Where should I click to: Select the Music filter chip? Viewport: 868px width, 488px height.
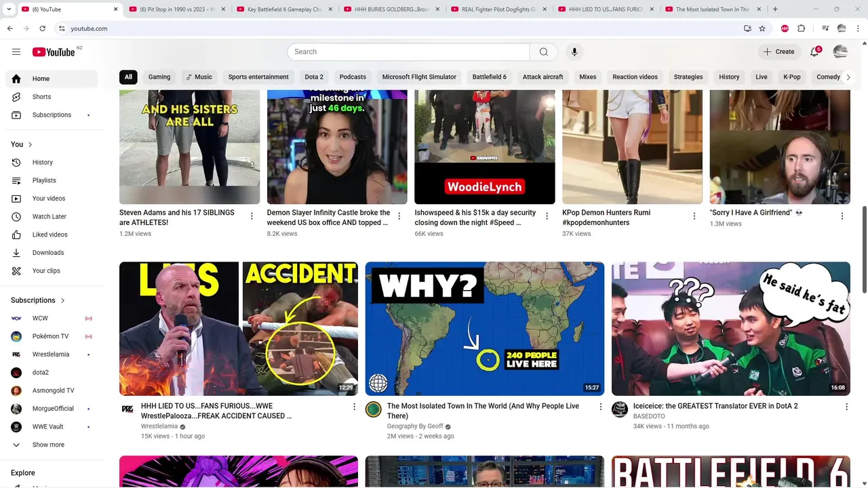(199, 77)
